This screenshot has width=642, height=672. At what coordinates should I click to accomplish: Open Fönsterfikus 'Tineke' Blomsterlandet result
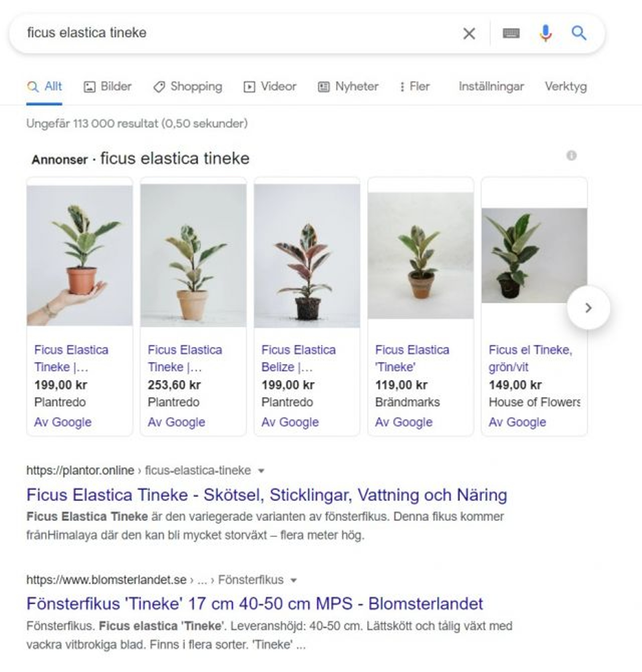pos(255,603)
